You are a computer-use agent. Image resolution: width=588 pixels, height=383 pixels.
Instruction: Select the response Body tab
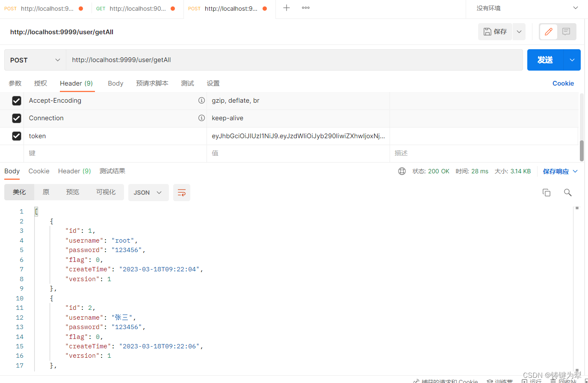(12, 171)
